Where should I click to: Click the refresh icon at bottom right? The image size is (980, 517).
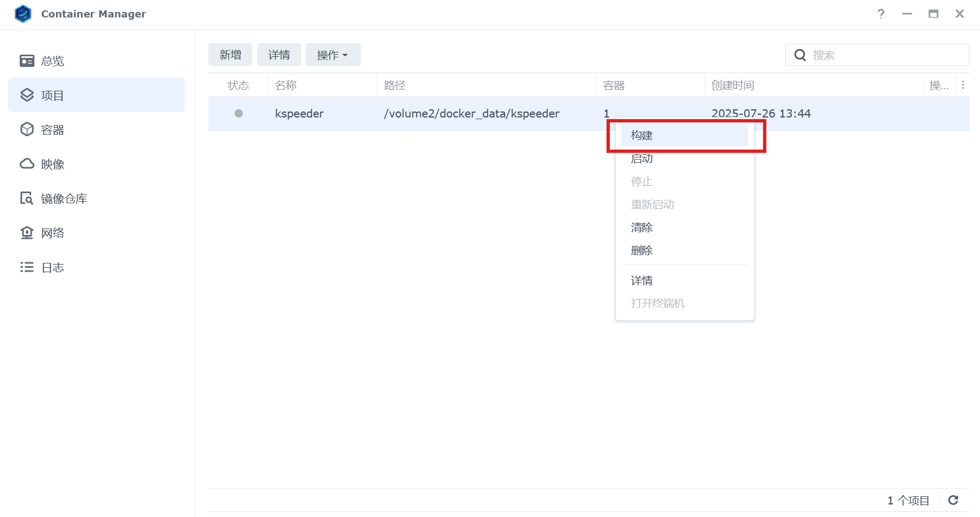point(953,500)
